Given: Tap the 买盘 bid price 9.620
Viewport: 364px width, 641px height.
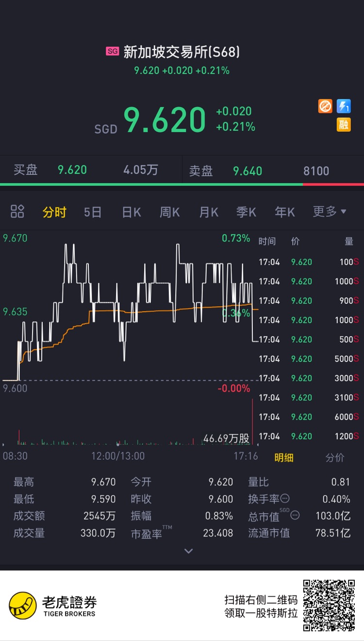Looking at the screenshot, I should click(72, 170).
